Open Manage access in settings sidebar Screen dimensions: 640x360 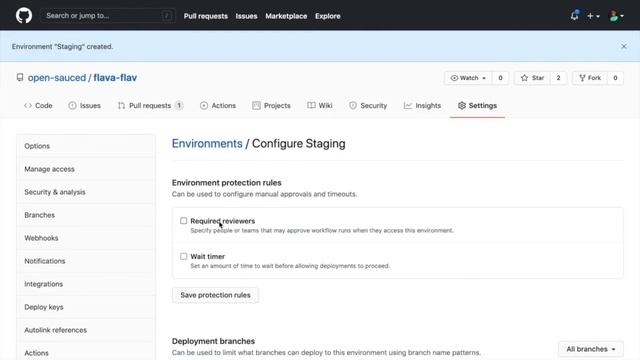(x=86, y=169)
